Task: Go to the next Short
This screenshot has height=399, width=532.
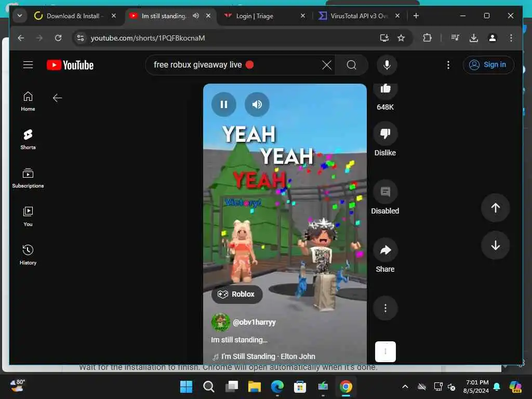Action: (x=495, y=245)
